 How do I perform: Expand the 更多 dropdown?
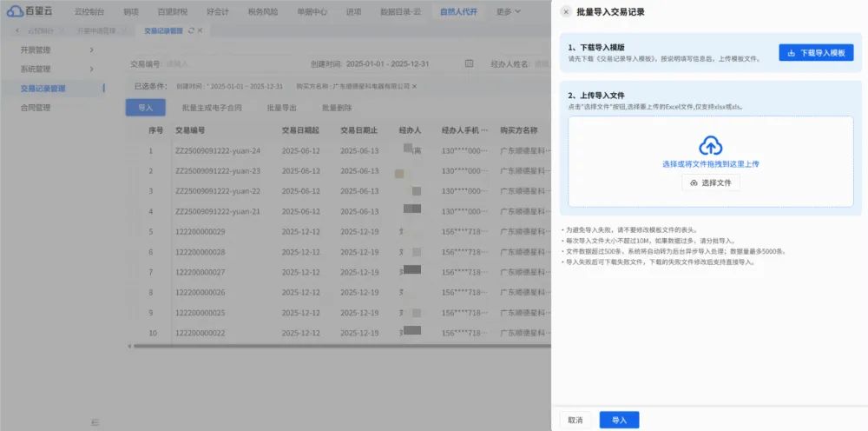[508, 11]
